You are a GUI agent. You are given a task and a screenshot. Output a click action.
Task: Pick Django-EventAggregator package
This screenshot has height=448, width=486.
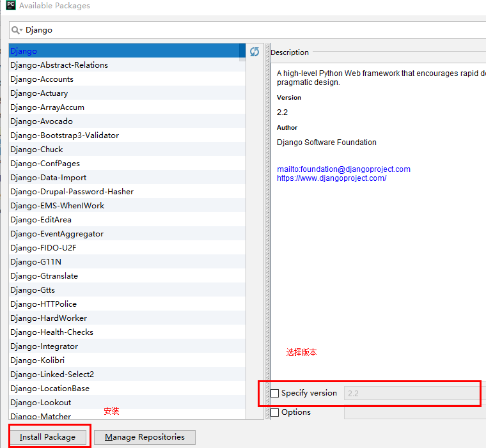(x=57, y=234)
